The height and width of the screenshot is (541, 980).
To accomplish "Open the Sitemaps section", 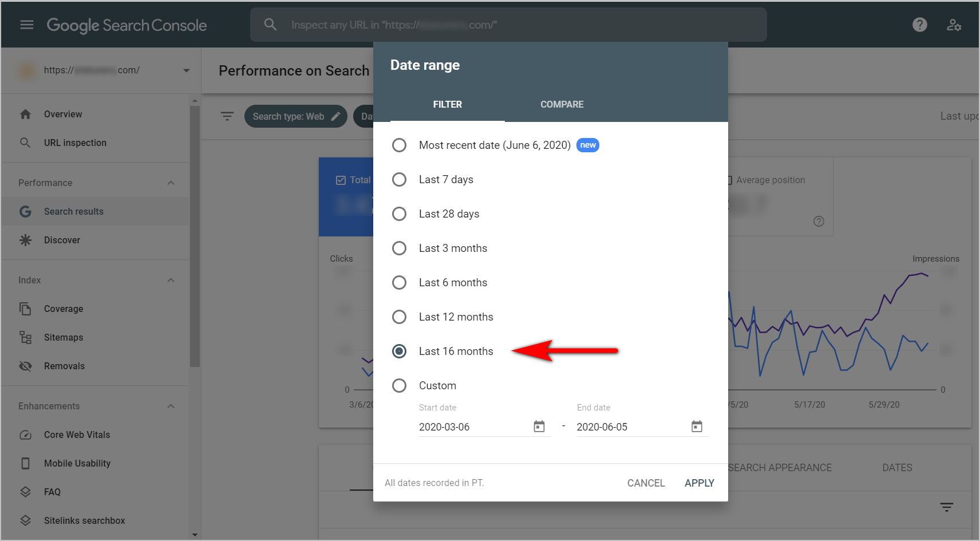I will click(x=64, y=337).
